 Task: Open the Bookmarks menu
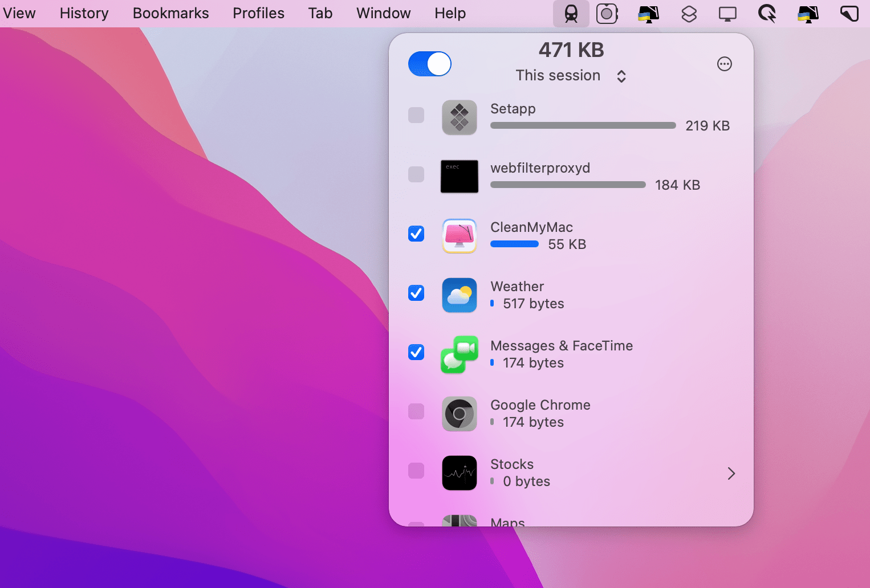(170, 13)
